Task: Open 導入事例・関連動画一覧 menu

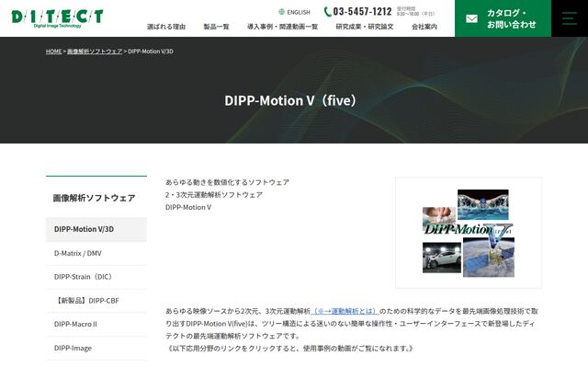Action: tap(282, 27)
